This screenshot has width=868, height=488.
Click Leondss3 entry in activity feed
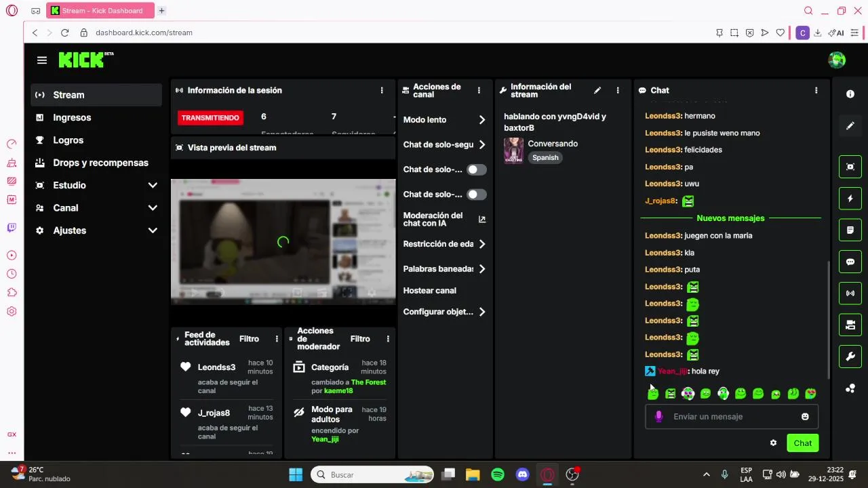(226, 376)
